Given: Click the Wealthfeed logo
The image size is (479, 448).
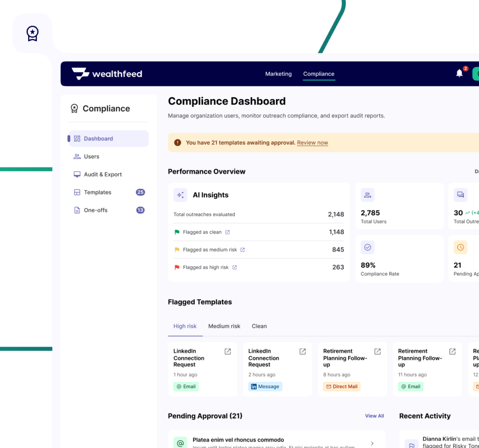Looking at the screenshot, I should click(107, 74).
